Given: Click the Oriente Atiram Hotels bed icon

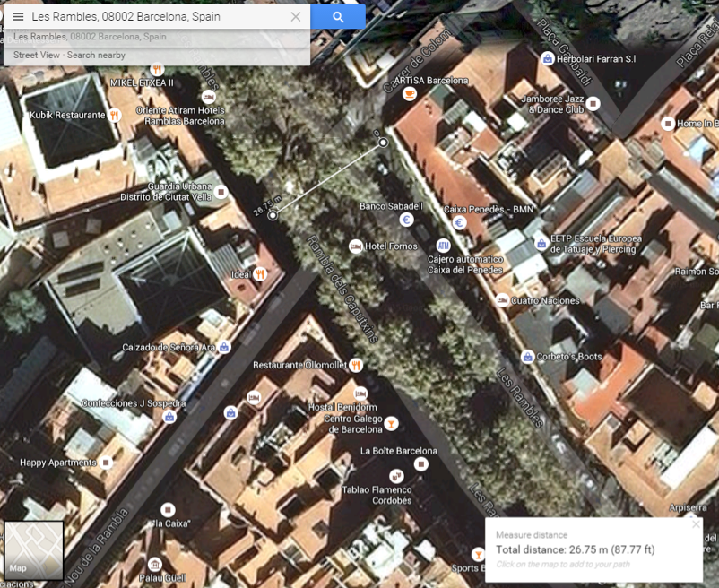Looking at the screenshot, I should click(x=209, y=97).
